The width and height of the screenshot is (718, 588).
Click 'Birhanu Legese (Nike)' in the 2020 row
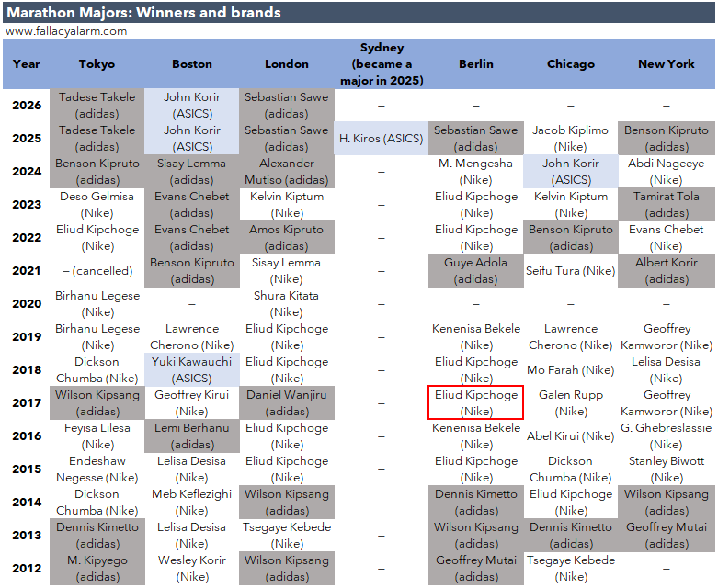pos(97,304)
